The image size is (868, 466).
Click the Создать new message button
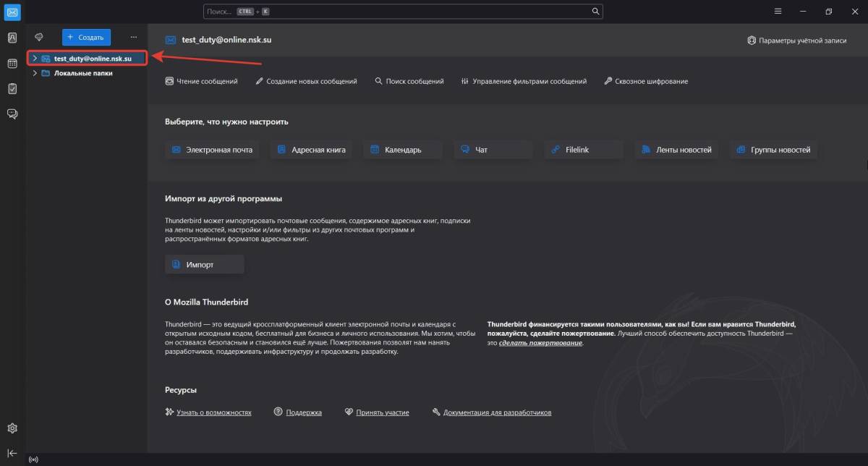pos(86,37)
